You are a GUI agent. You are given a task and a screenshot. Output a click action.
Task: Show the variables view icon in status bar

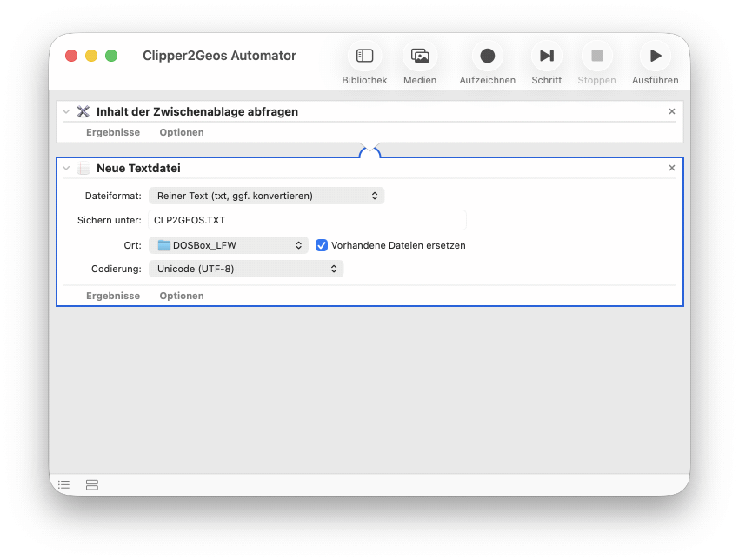click(92, 485)
